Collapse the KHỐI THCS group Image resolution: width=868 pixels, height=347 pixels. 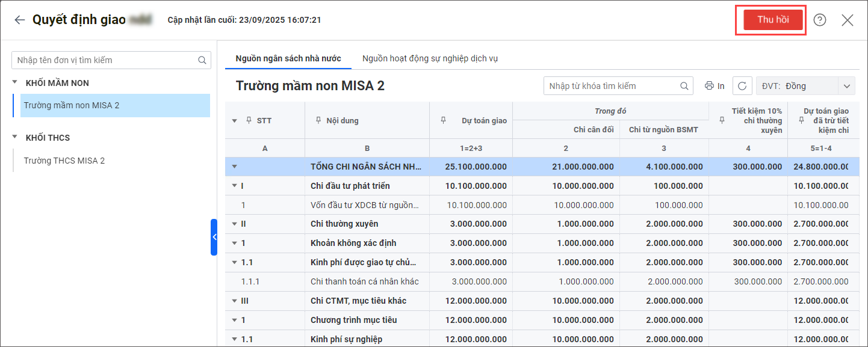pos(15,137)
